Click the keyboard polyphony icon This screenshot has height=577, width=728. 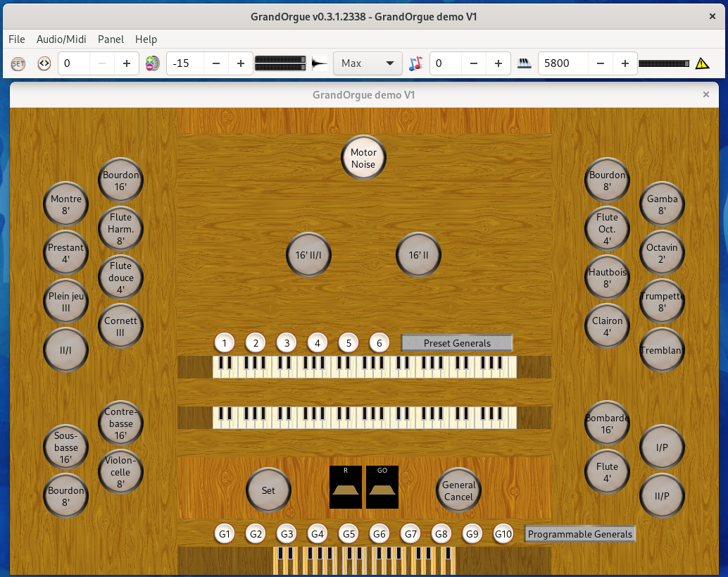(x=525, y=63)
